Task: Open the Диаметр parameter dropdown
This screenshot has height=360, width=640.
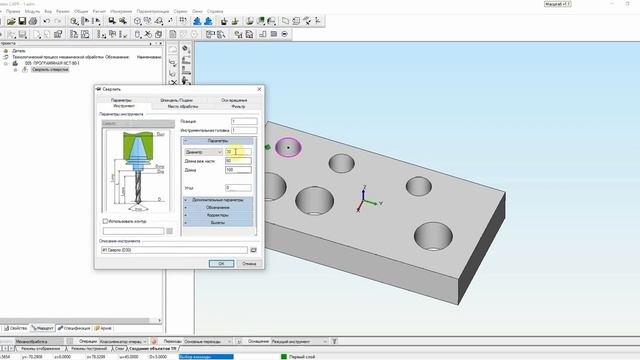Action: (203, 152)
